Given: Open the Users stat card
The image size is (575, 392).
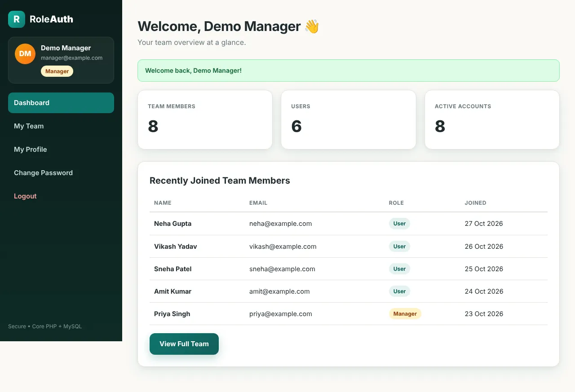Looking at the screenshot, I should click(x=349, y=120).
